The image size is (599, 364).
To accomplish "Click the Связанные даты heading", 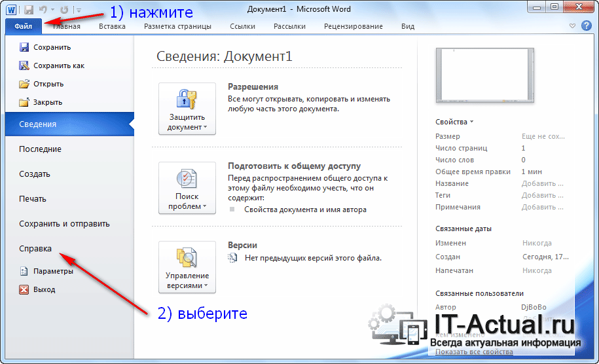I will click(x=463, y=228).
